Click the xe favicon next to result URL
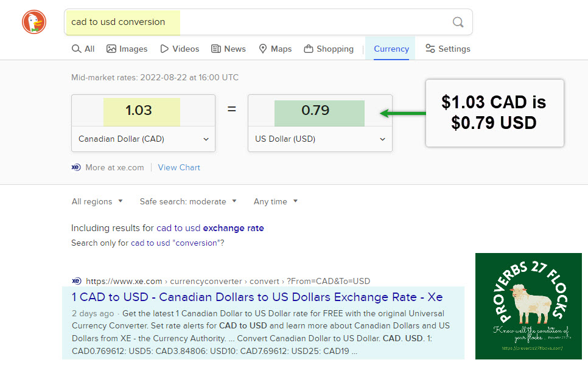The image size is (588, 371). coord(77,281)
